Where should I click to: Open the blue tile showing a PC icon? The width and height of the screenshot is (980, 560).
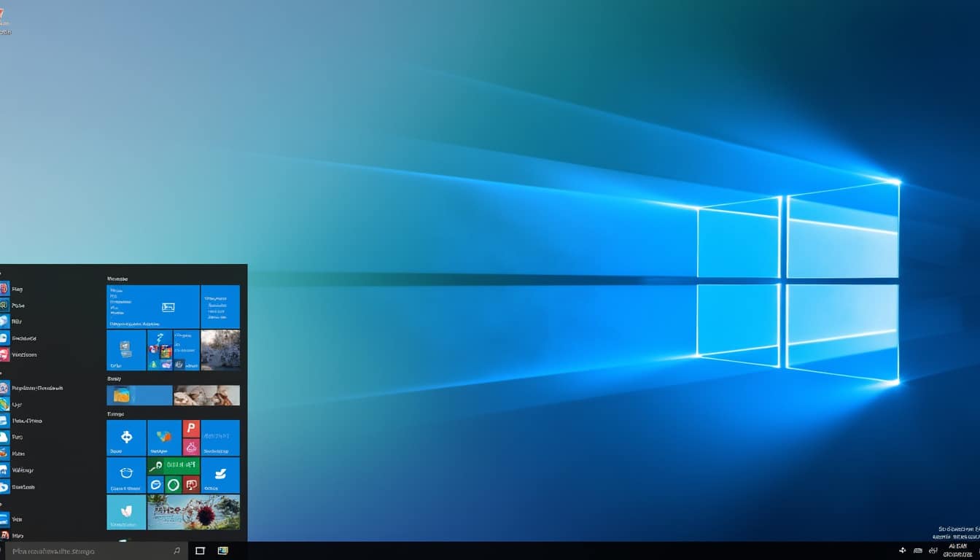(126, 350)
